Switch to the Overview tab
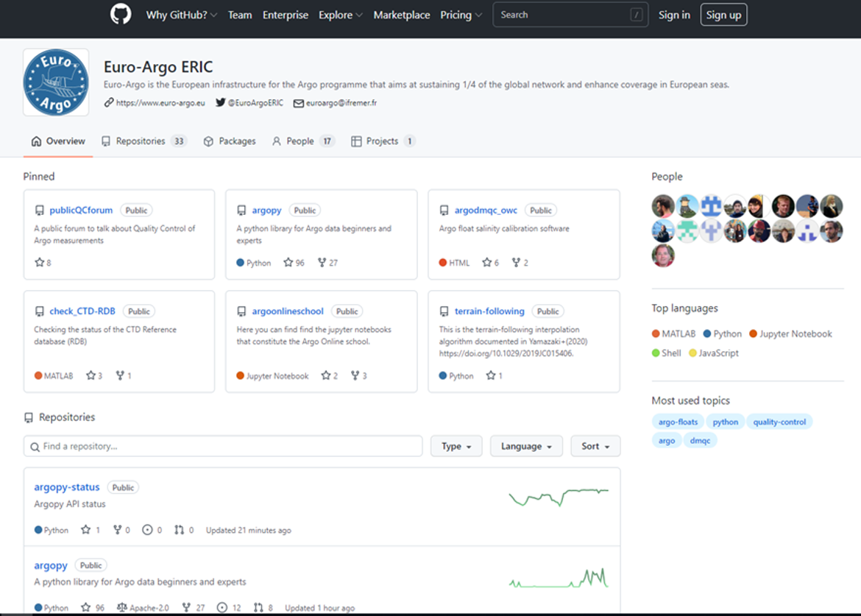 pyautogui.click(x=58, y=141)
